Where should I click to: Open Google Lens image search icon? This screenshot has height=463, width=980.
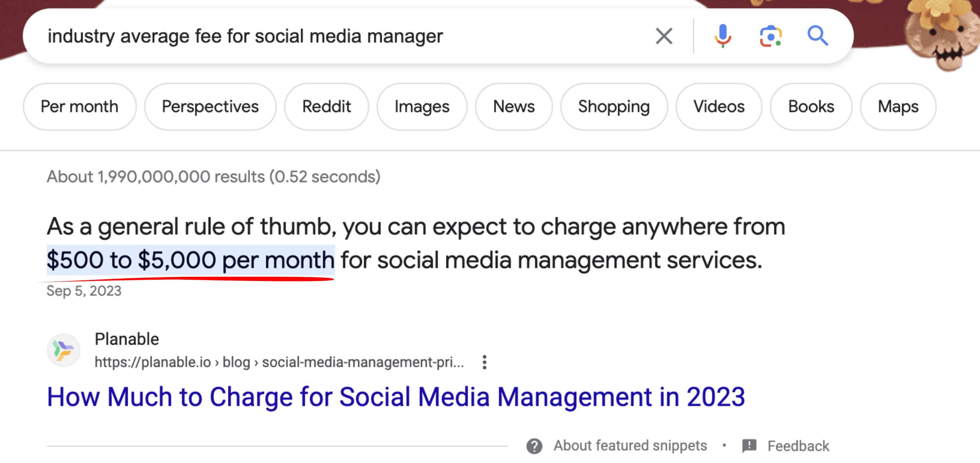point(770,36)
